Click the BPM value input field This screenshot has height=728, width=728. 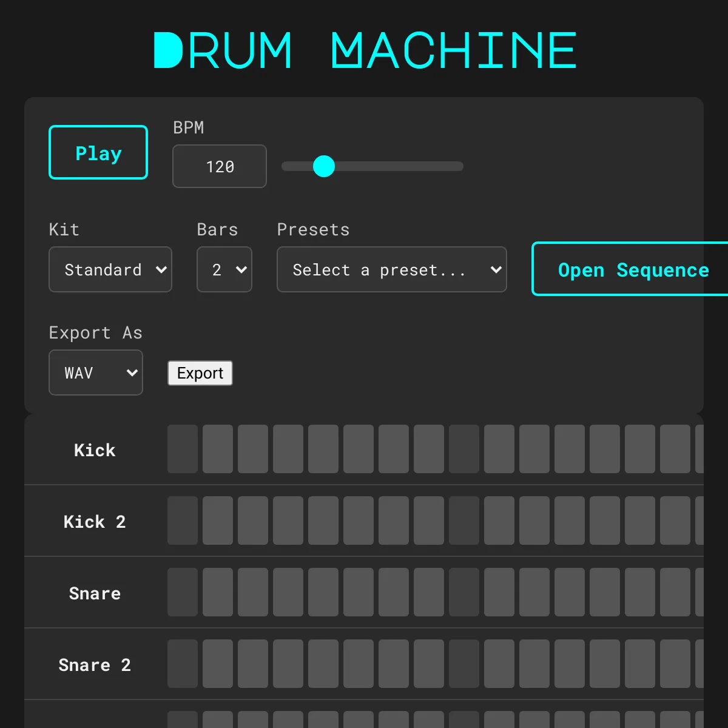point(219,166)
